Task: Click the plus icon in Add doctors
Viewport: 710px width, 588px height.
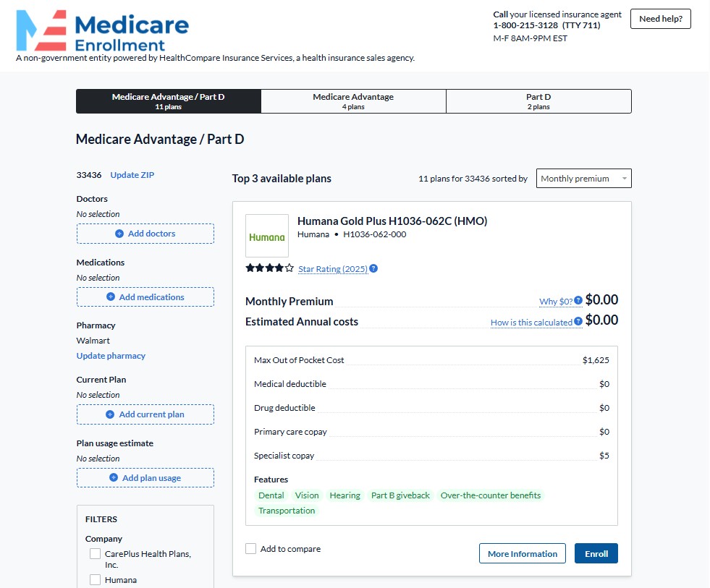Action: click(x=119, y=234)
